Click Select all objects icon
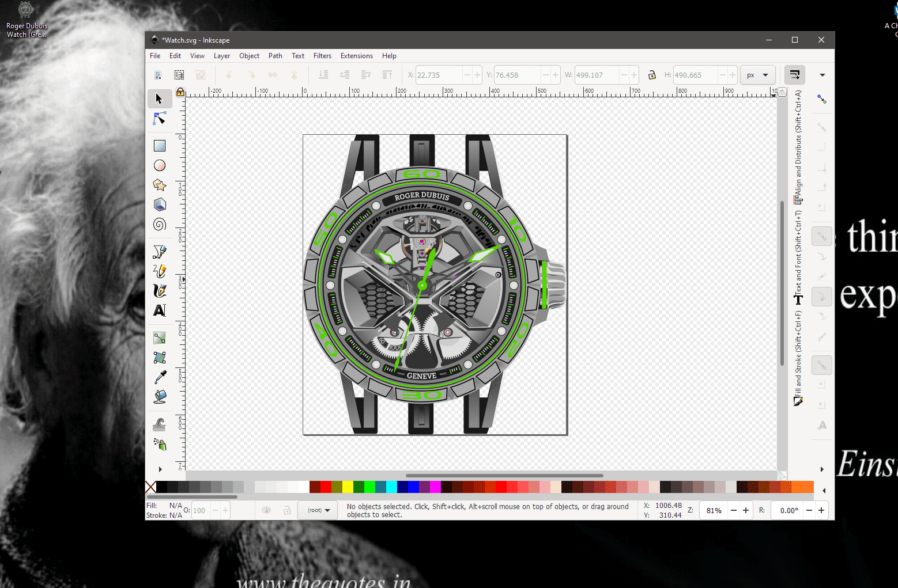Screen dimensions: 898x588 158,75
